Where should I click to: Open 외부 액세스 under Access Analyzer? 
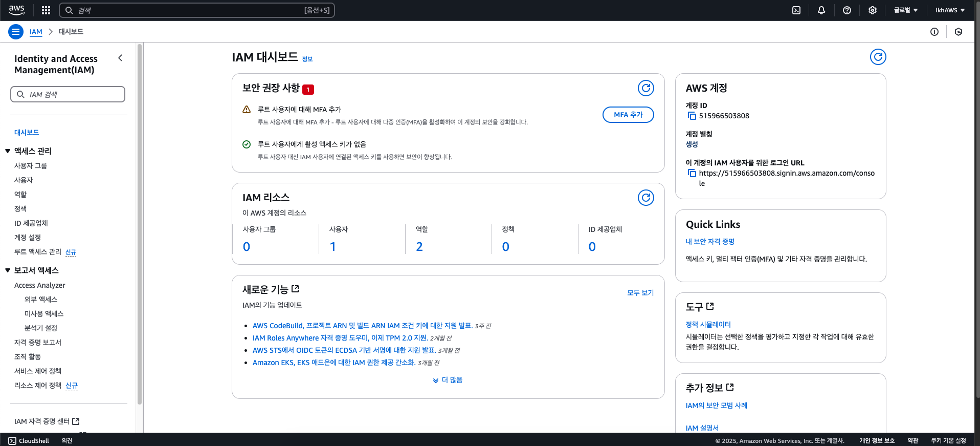point(41,300)
